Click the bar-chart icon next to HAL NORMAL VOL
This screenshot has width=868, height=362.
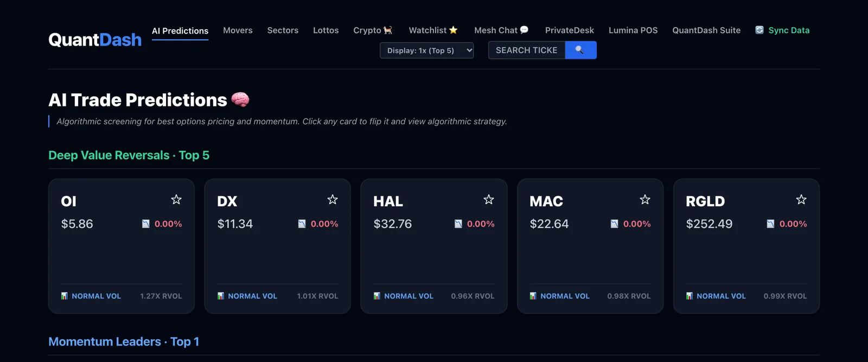pyautogui.click(x=377, y=296)
